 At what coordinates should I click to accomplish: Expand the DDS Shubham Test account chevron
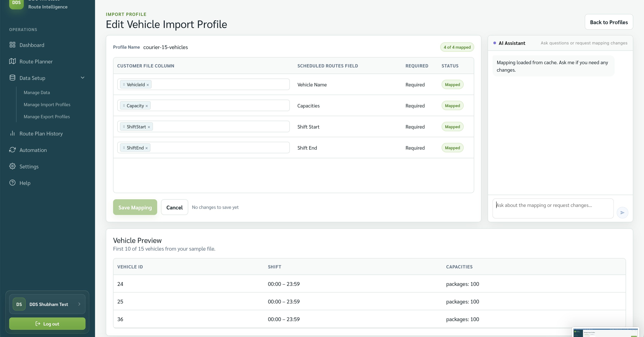click(x=79, y=304)
